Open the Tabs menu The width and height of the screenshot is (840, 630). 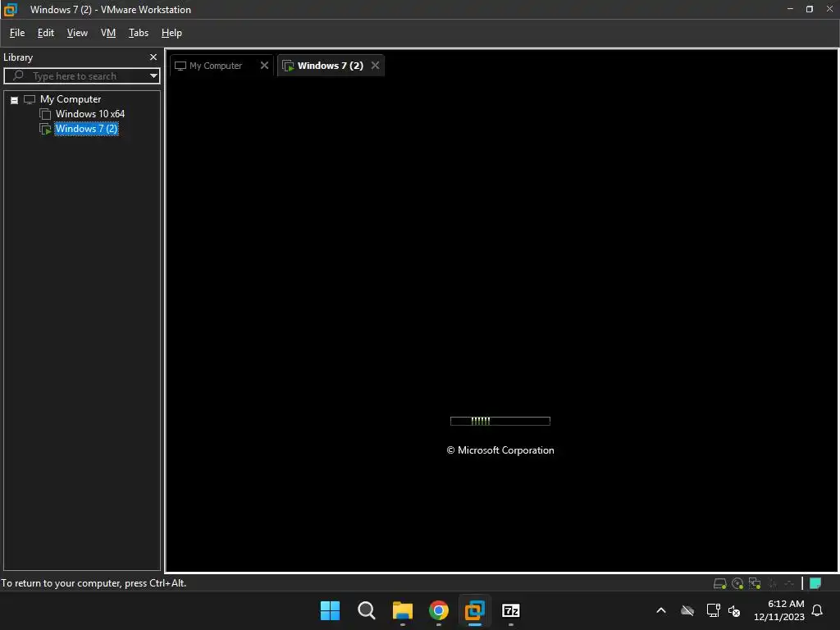click(x=138, y=33)
